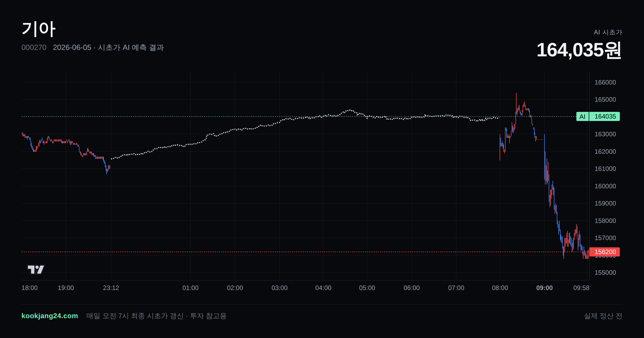Click the 08:00 time axis label
The image size is (644, 338).
(x=500, y=288)
